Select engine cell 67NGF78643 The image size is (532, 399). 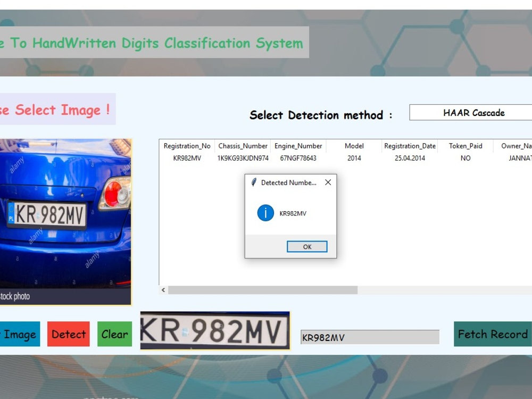click(298, 158)
